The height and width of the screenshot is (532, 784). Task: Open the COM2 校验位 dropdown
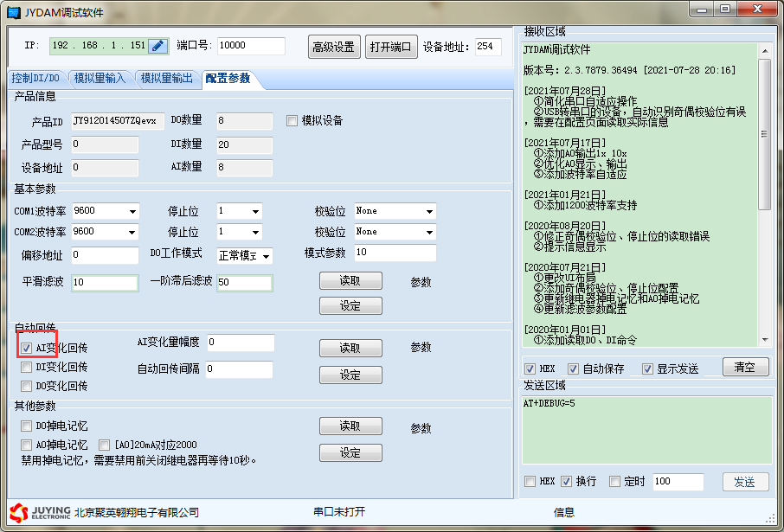pyautogui.click(x=429, y=232)
